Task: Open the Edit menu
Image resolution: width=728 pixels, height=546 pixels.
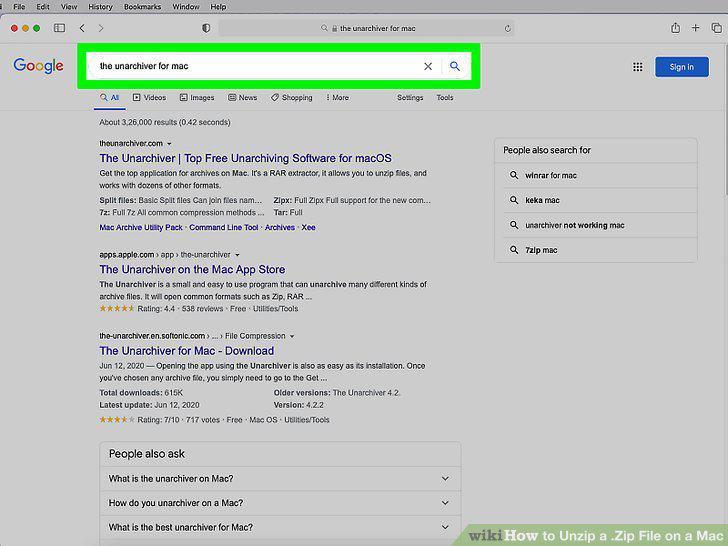Action: point(43,6)
